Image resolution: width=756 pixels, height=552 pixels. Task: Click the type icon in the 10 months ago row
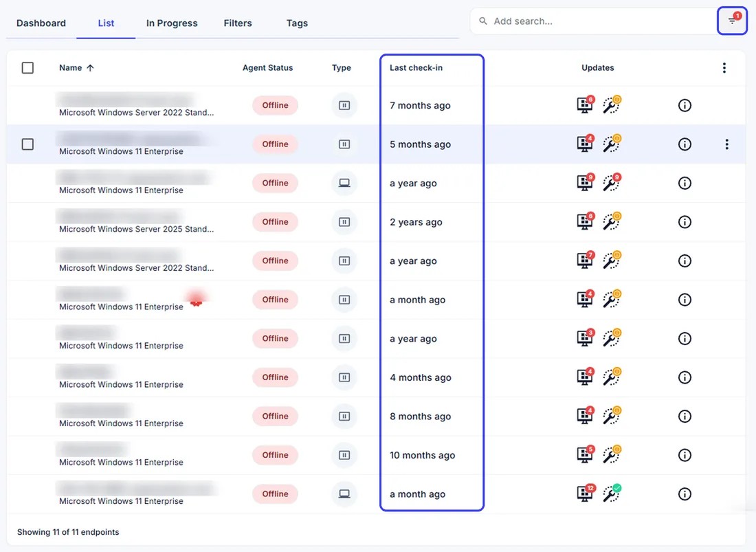pos(344,455)
